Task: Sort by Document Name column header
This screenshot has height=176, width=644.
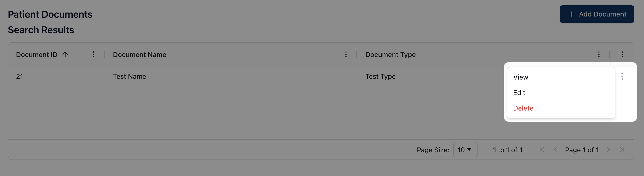Action: pyautogui.click(x=140, y=55)
